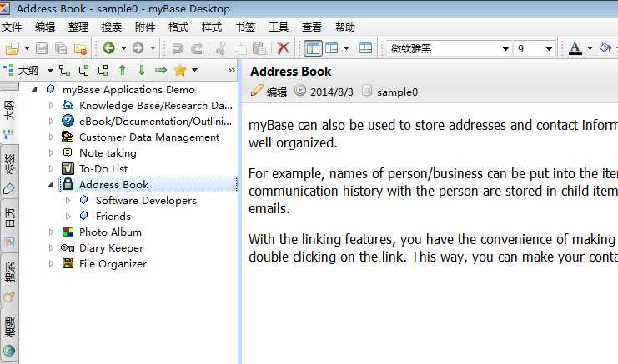Open the 搜索 menu
This screenshot has height=364, width=618.
[112, 27]
